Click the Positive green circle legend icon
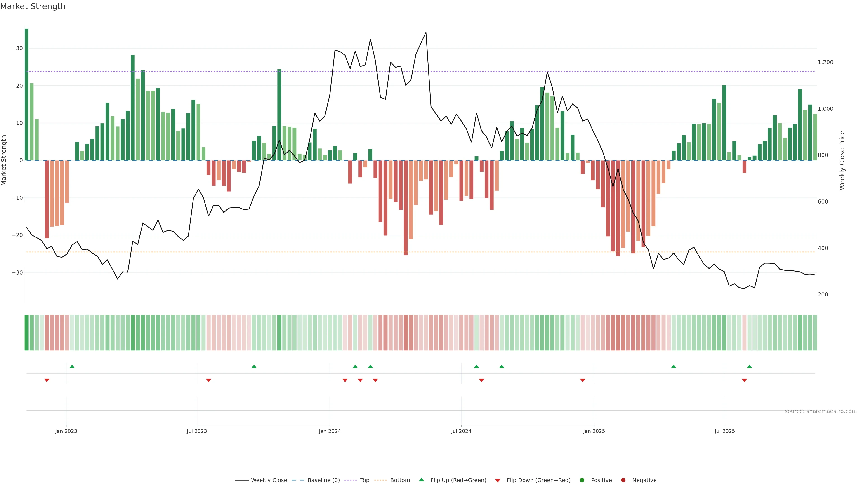The image size is (868, 488). tap(582, 480)
